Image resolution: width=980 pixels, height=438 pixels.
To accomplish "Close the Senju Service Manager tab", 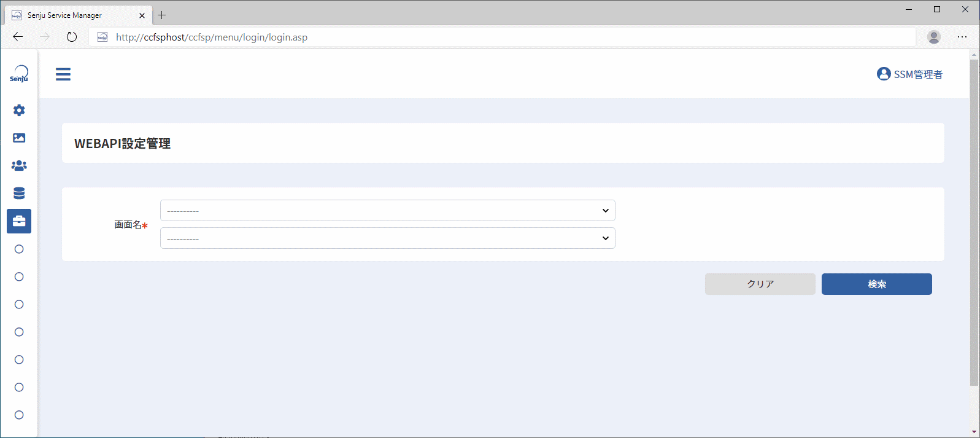I will coord(142,15).
